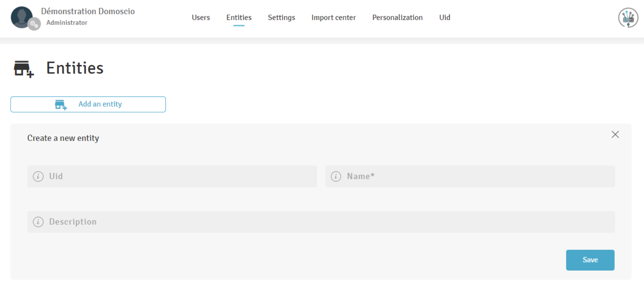Show info for the Uid field
Screen dimensions: 644x282
tap(38, 176)
